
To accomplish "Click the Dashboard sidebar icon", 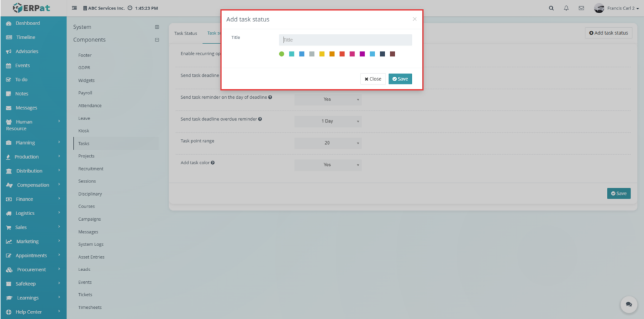I will point(9,23).
